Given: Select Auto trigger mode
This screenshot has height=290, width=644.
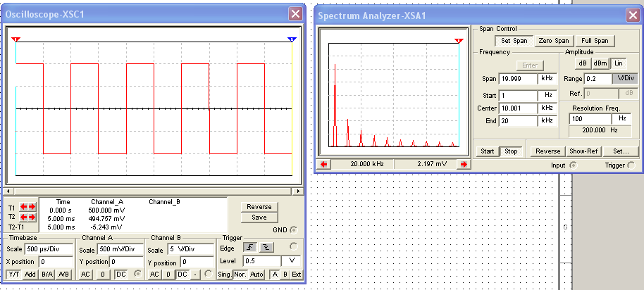Looking at the screenshot, I should coord(256,275).
